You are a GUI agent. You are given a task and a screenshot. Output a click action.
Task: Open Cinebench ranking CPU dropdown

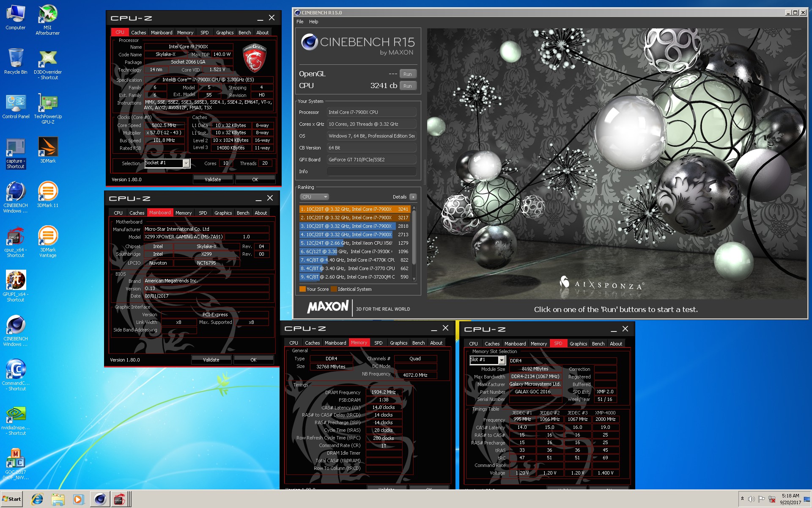click(314, 197)
